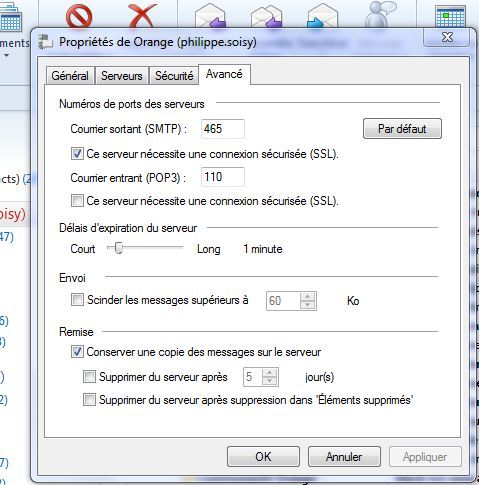Click the calendar icon at top right
479x485 pixels.
(450, 17)
